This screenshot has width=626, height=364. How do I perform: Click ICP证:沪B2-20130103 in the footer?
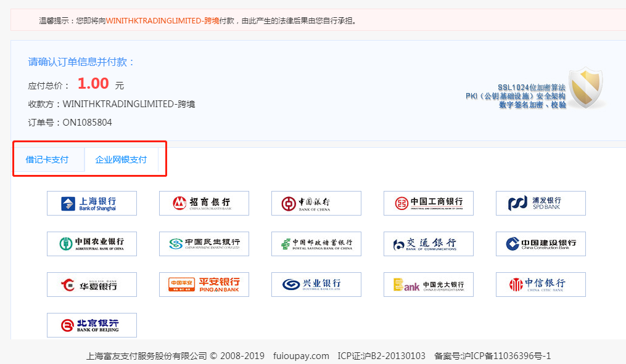(381, 355)
